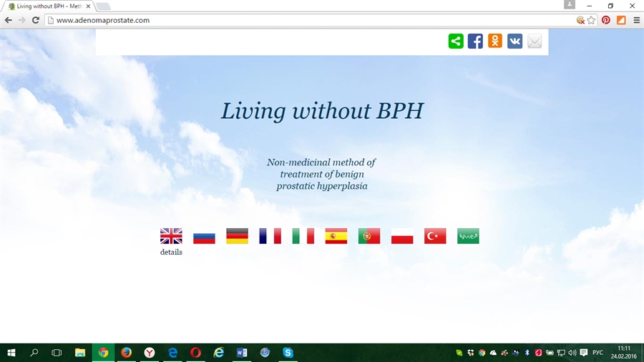Open the details link under English flag

click(171, 253)
